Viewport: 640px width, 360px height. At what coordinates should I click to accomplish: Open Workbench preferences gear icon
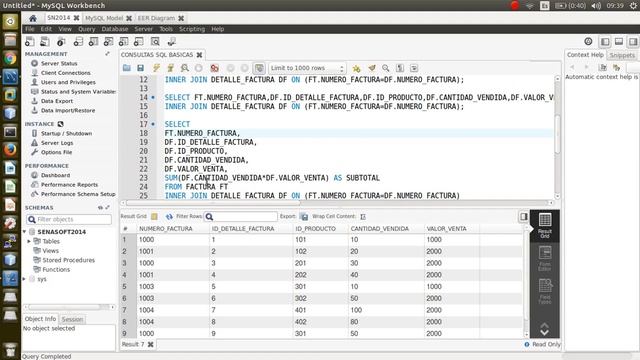(x=588, y=41)
